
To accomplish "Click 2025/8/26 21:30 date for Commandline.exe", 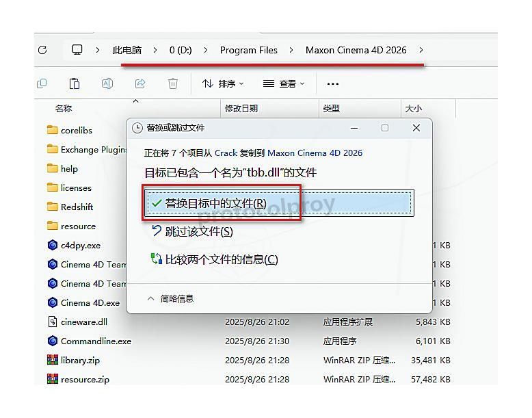I will click(257, 341).
